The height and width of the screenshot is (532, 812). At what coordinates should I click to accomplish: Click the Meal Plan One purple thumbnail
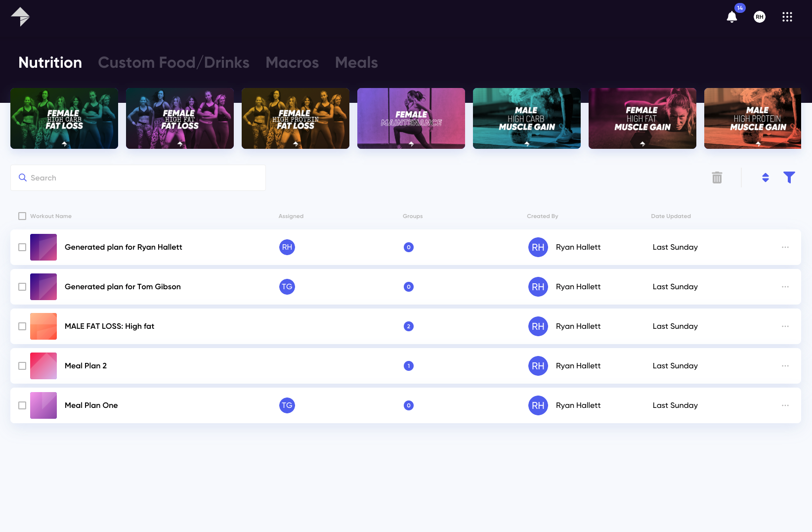point(43,405)
